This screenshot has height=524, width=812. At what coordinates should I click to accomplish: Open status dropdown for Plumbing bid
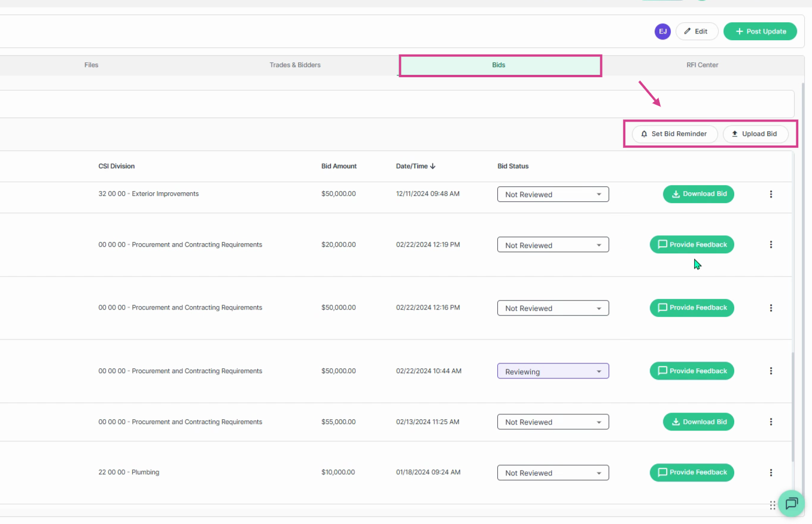tap(553, 472)
